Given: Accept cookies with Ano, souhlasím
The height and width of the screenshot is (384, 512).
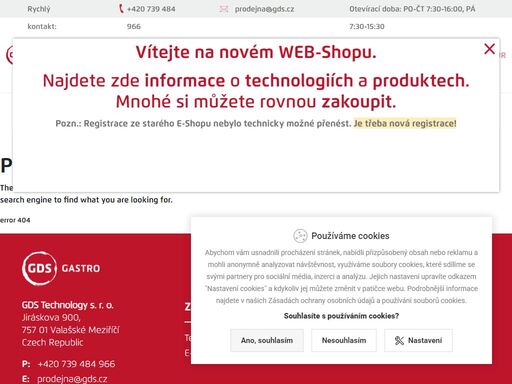Looking at the screenshot, I should [x=267, y=340].
